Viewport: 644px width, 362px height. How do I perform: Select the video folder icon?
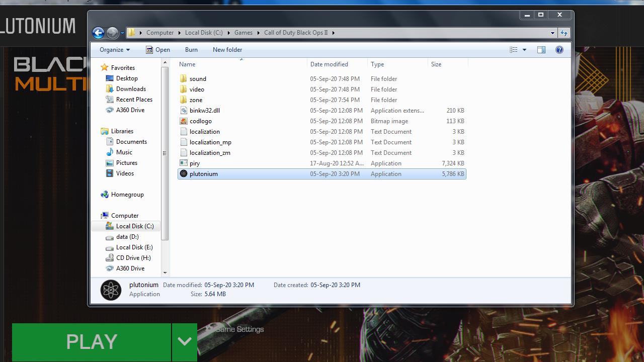click(184, 89)
